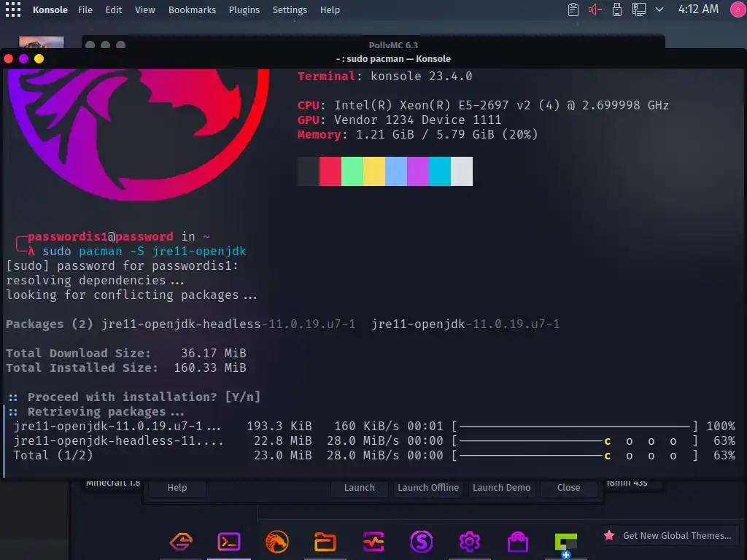
Task: Click the 'GPU: Vendor 1234 Device 1111' line
Action: pyautogui.click(x=399, y=120)
